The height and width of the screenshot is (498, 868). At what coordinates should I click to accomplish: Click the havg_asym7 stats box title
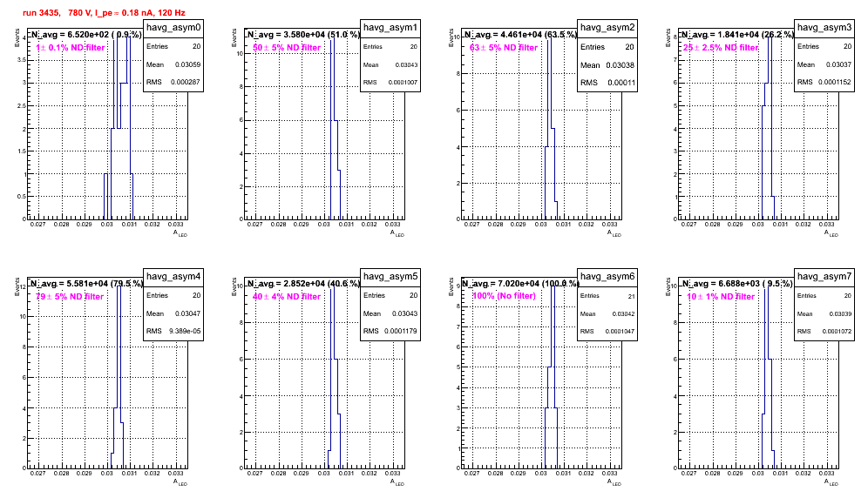point(824,277)
